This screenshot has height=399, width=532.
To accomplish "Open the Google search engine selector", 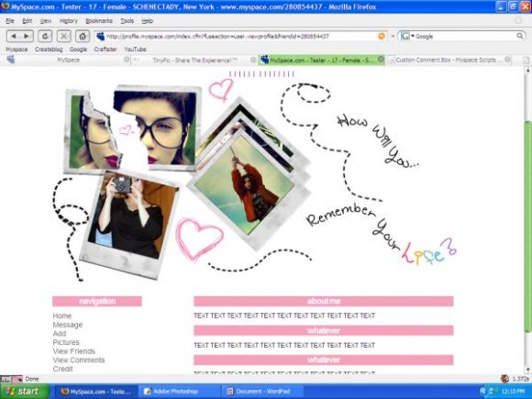I will [407, 36].
